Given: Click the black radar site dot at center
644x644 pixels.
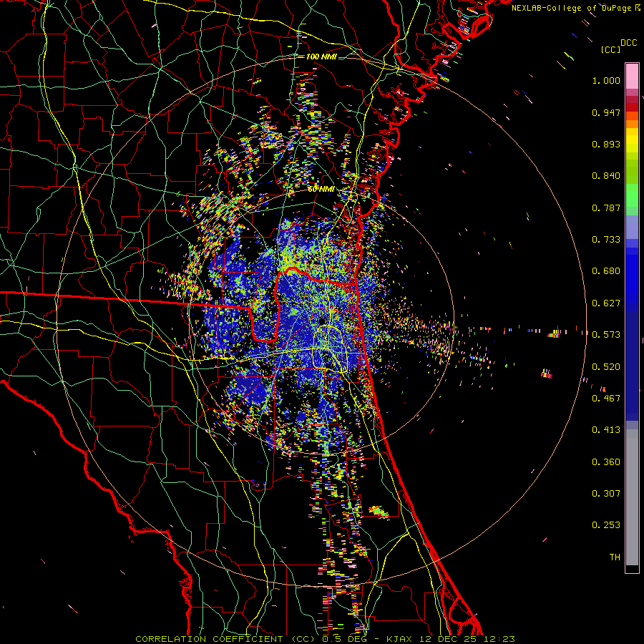Looking at the screenshot, I should tap(323, 321).
